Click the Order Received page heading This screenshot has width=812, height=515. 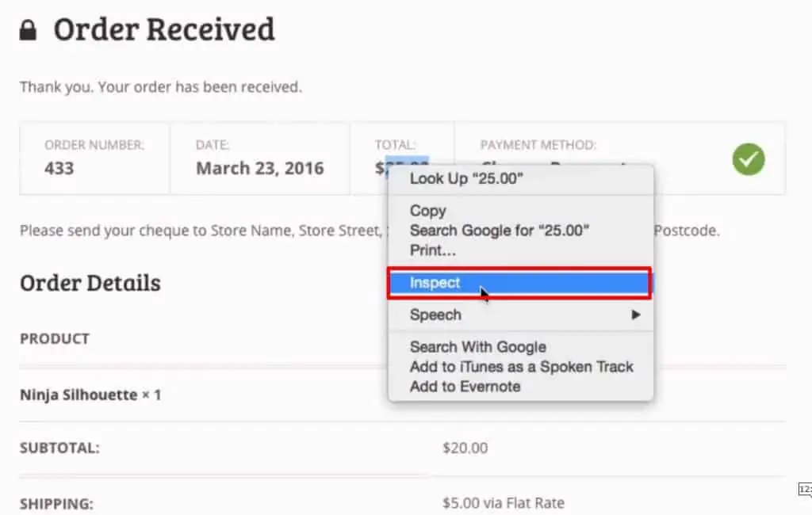click(x=163, y=30)
